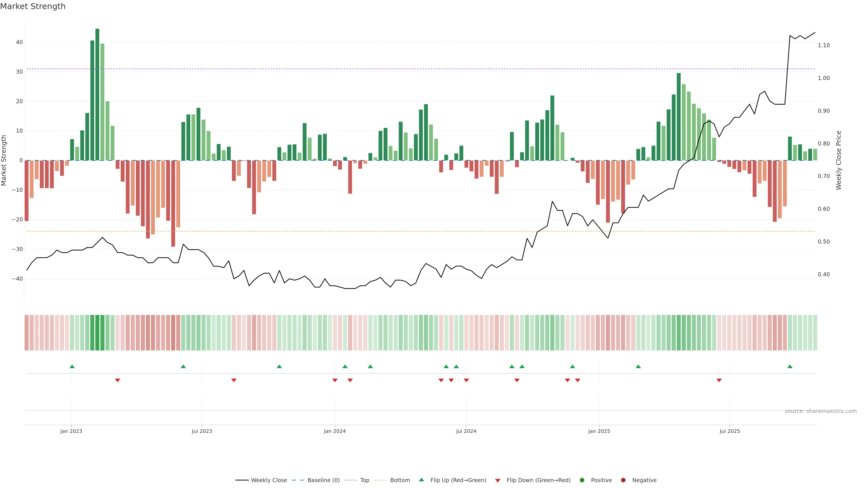This screenshot has height=488, width=868.
Task: Click the first red flip-down triangle after Jan 2023
Action: tap(118, 380)
